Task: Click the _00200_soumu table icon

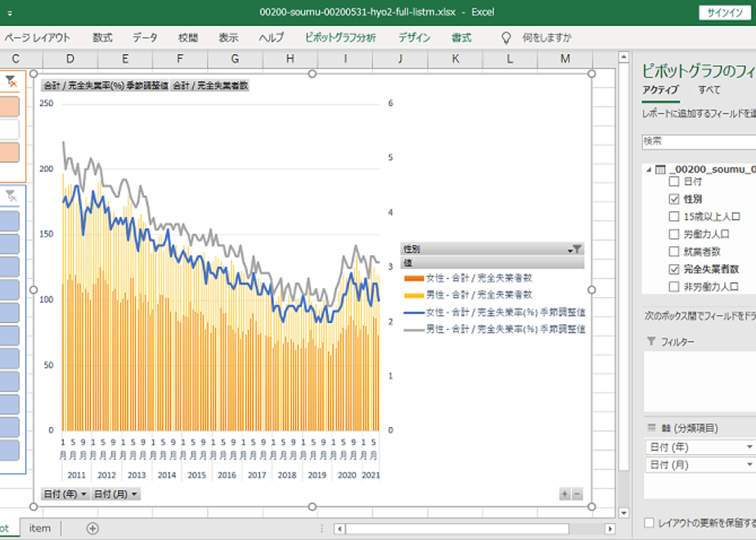Action: (x=660, y=169)
